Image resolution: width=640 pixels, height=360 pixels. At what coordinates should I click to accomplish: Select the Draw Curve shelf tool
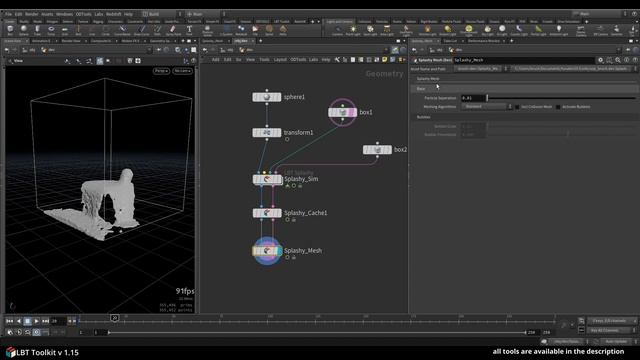pyautogui.click(x=141, y=30)
